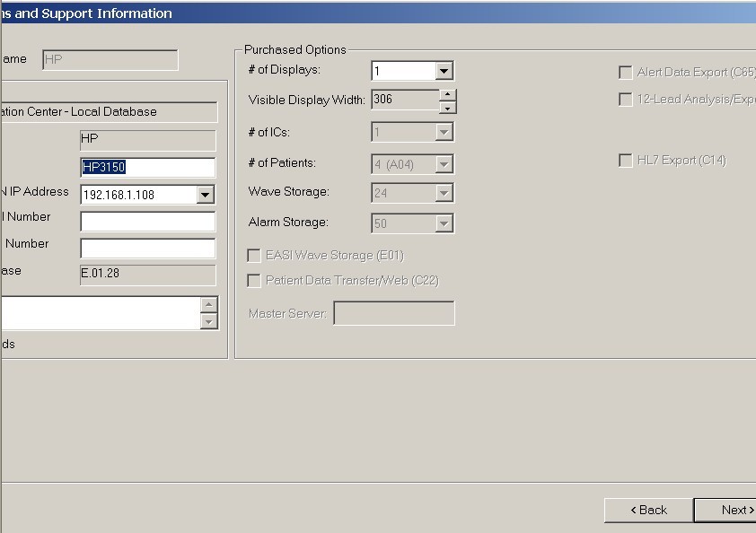This screenshot has height=533, width=756.
Task: Click the Visible Display Width field
Action: (x=404, y=100)
